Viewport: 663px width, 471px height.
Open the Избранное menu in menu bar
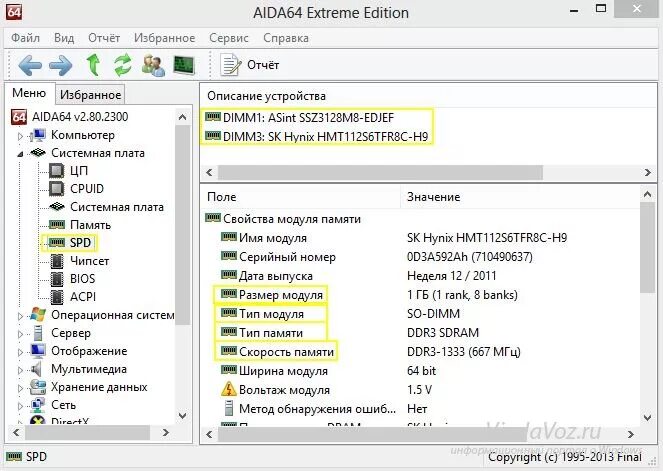pyautogui.click(x=164, y=38)
